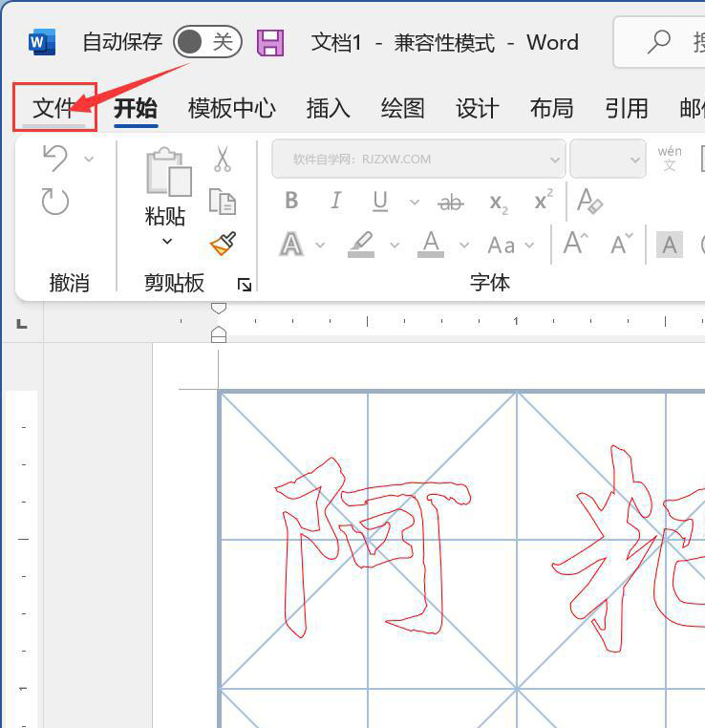This screenshot has width=705, height=728.
Task: Open the 模板中心 tab
Action: coord(231,108)
